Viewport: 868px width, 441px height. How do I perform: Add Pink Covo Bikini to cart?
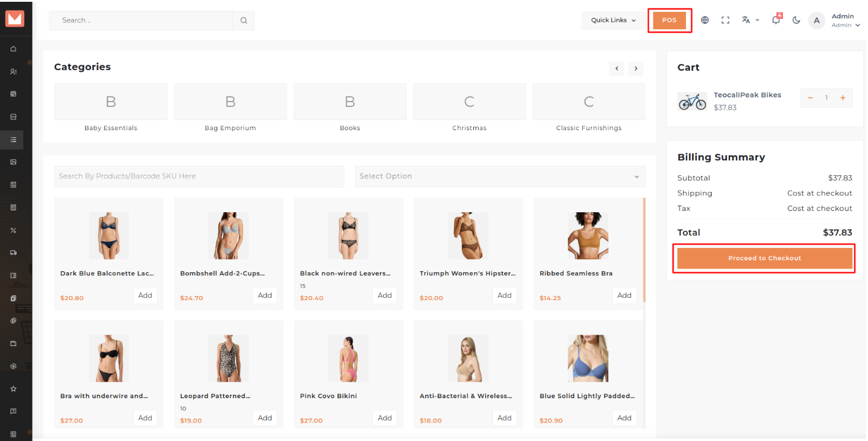[x=385, y=418]
